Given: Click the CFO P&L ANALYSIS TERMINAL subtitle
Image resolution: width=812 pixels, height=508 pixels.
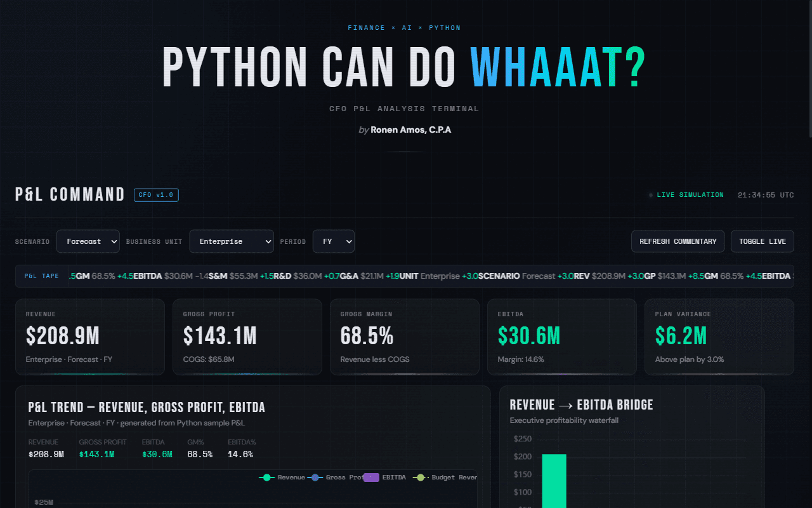Looking at the screenshot, I should point(405,109).
